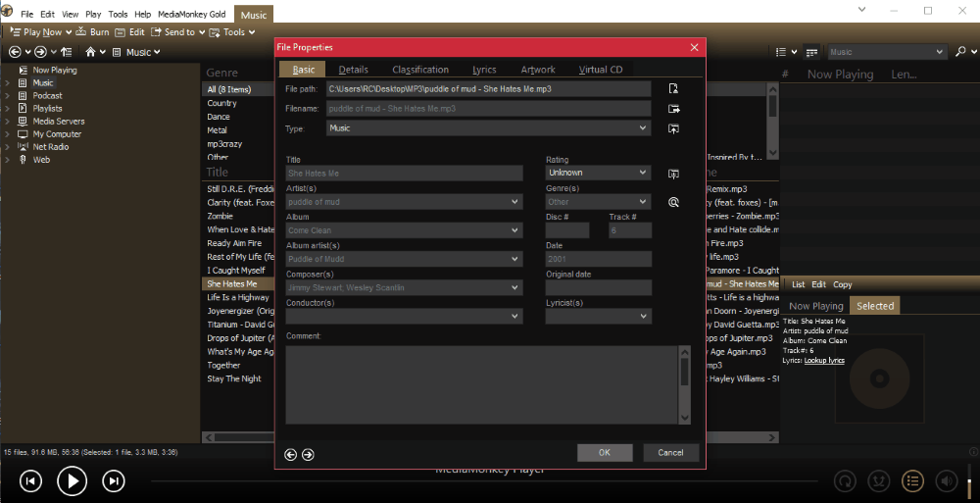The height and width of the screenshot is (503, 980).
Task: Click the icon beside the Filename field
Action: (673, 109)
